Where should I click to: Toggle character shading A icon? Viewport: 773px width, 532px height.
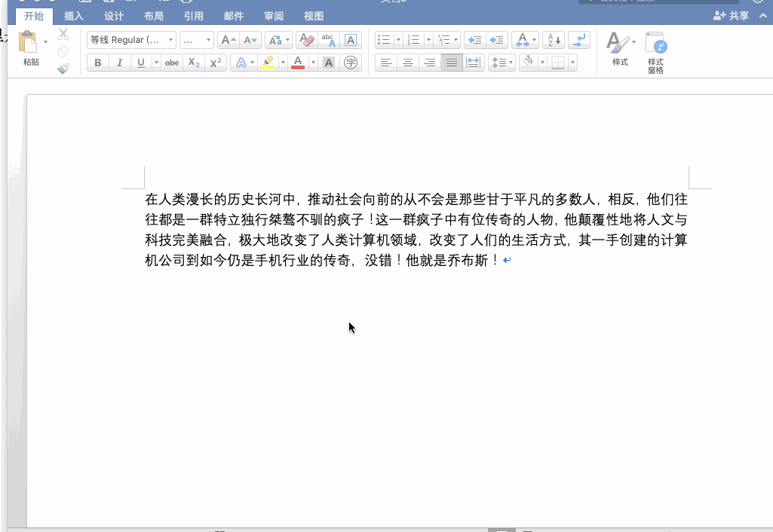[x=328, y=63]
